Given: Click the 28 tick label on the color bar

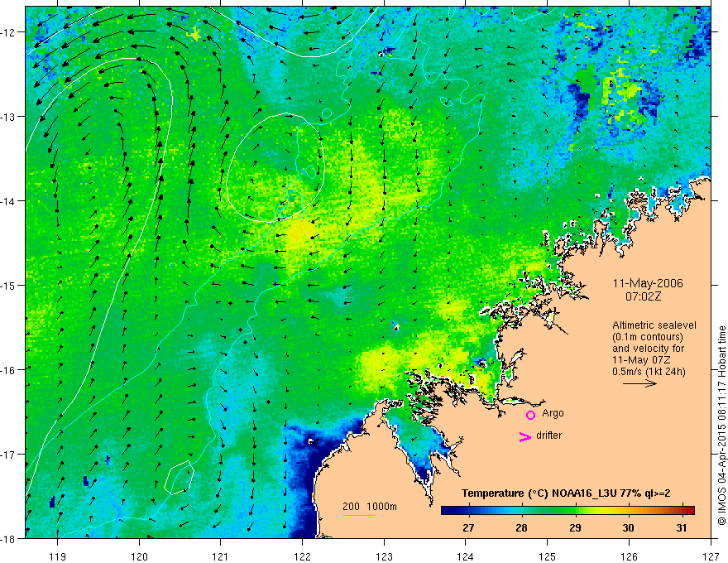Looking at the screenshot, I should (522, 528).
